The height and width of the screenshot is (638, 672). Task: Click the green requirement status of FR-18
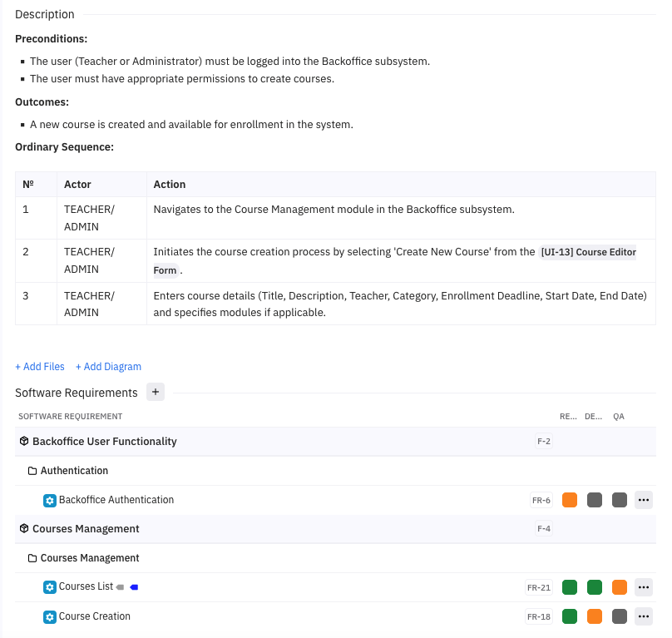(x=570, y=616)
